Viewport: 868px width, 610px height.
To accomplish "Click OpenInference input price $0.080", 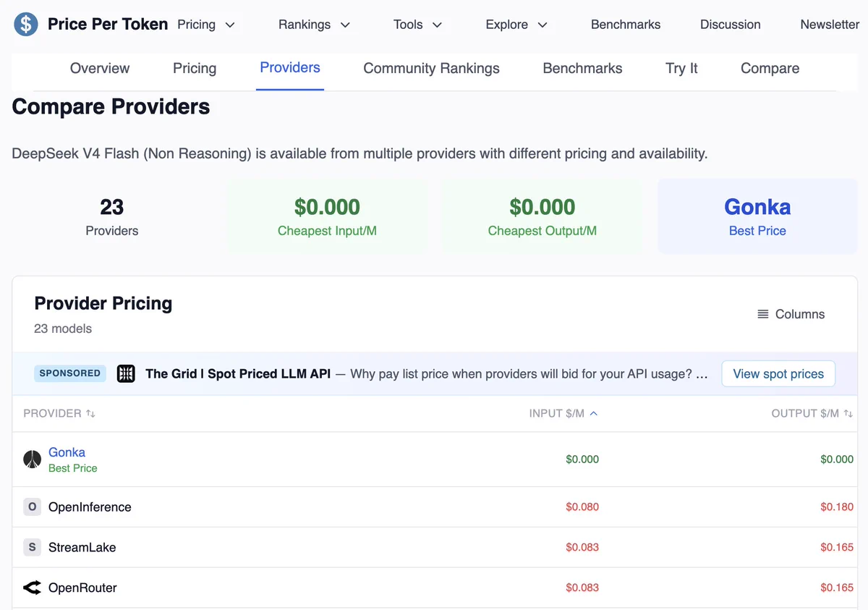I will 582,507.
